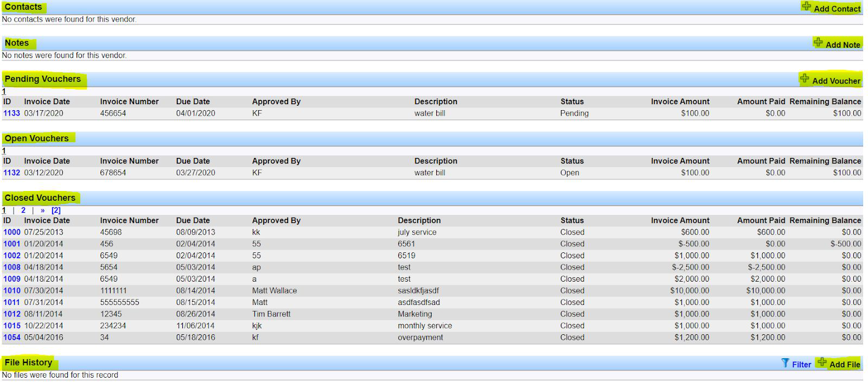
Task: Click the 'july service' description cell
Action: tap(417, 232)
